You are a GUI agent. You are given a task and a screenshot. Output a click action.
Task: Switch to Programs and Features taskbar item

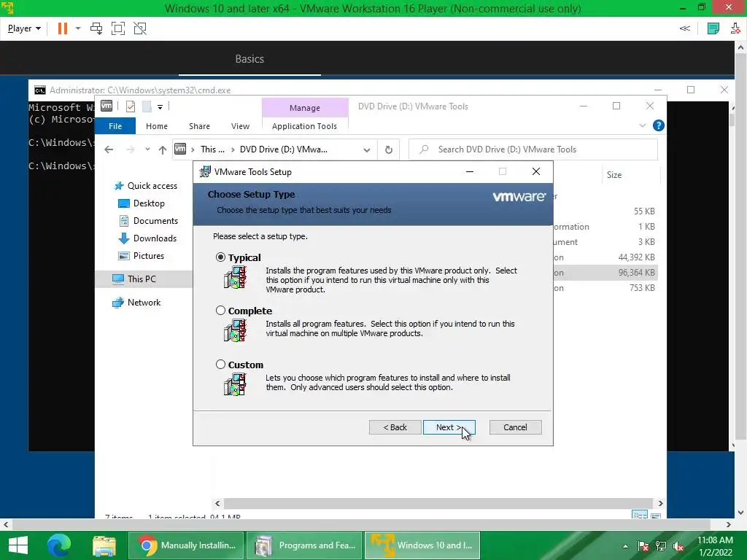pos(304,545)
